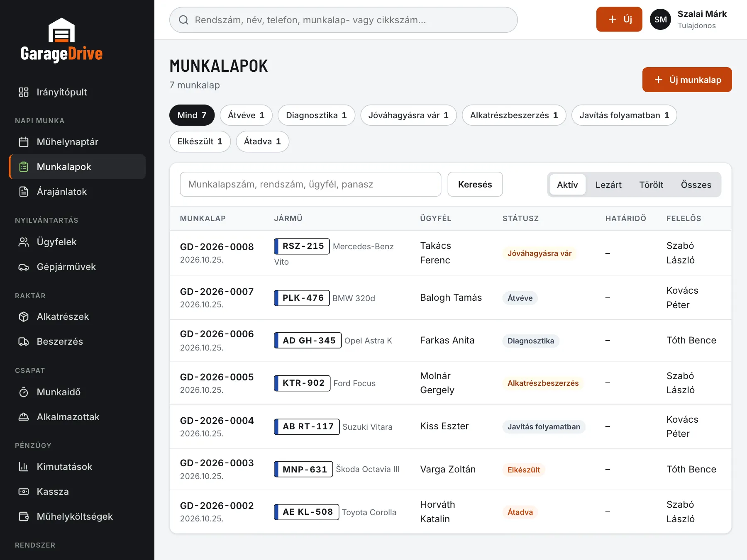Screen dimensions: 747x560
Task: Open work order GD-2026-0004
Action: (x=217, y=421)
